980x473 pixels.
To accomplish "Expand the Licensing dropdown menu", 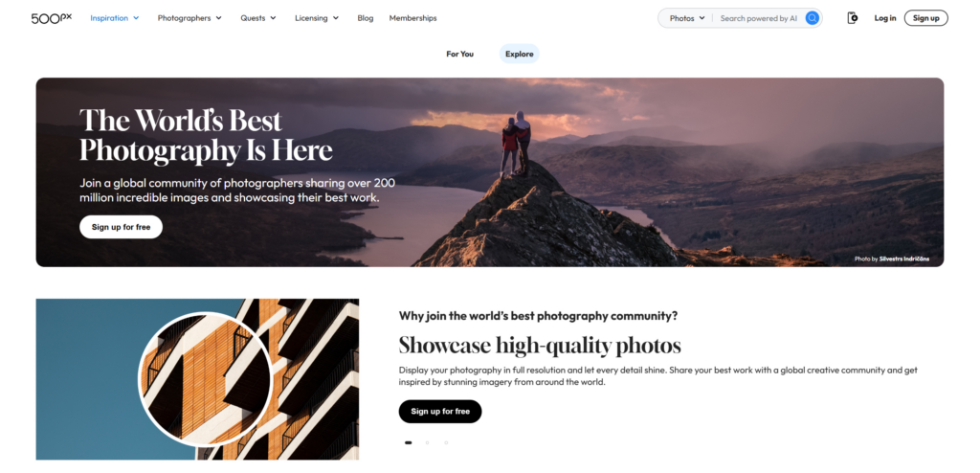I will point(317,18).
